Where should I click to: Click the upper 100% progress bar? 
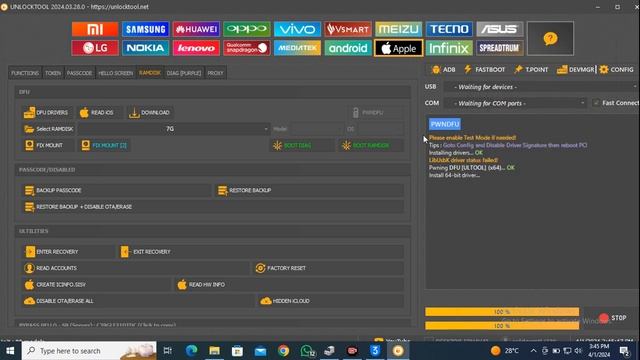tap(502, 312)
